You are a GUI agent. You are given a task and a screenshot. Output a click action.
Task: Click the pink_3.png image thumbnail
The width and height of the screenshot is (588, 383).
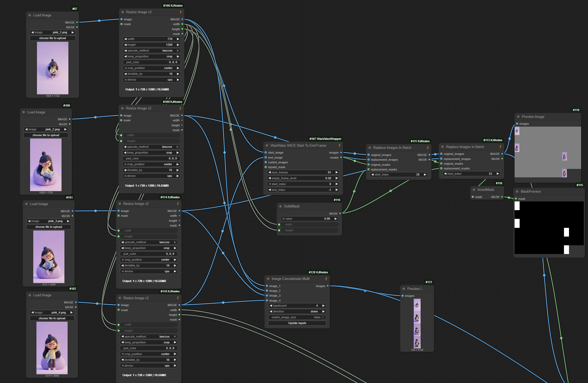[49, 257]
